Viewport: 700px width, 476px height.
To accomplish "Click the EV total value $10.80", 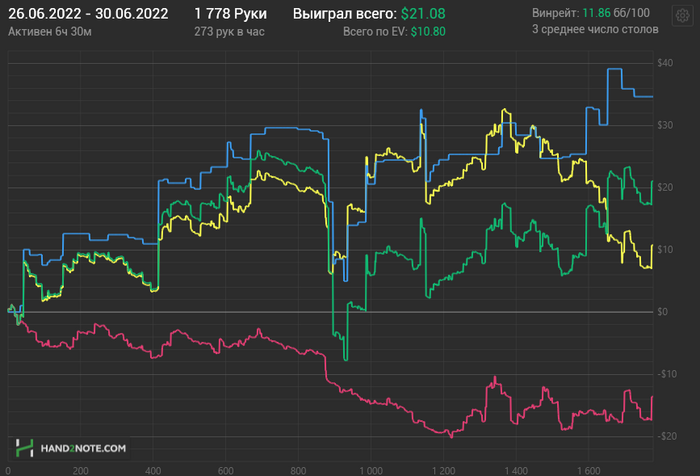I will point(428,32).
